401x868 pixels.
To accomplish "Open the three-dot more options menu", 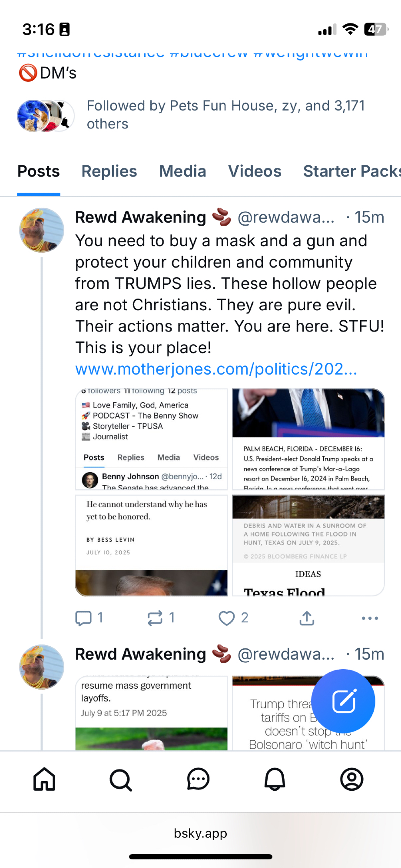I will point(370,618).
